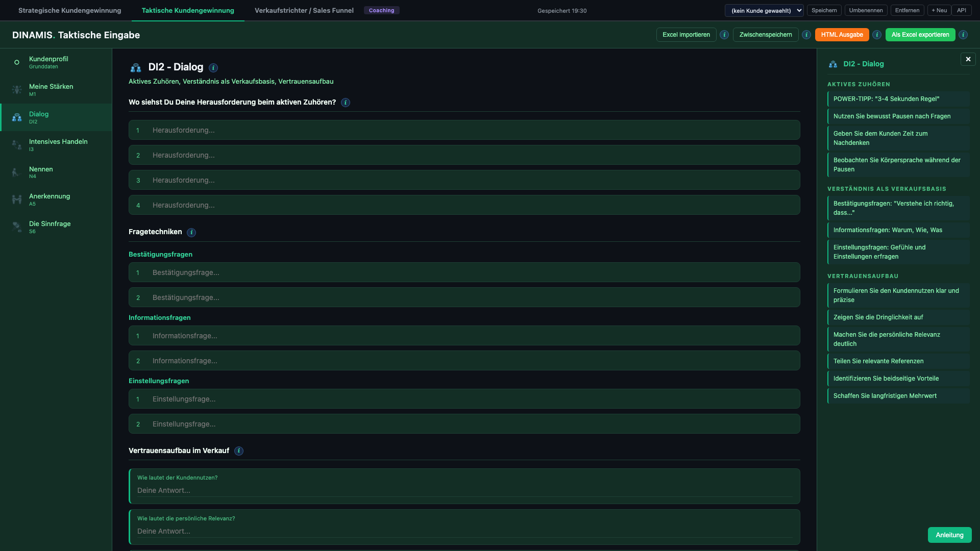Open the customer selection dropdown
Image resolution: width=980 pixels, height=551 pixels.
[764, 10]
